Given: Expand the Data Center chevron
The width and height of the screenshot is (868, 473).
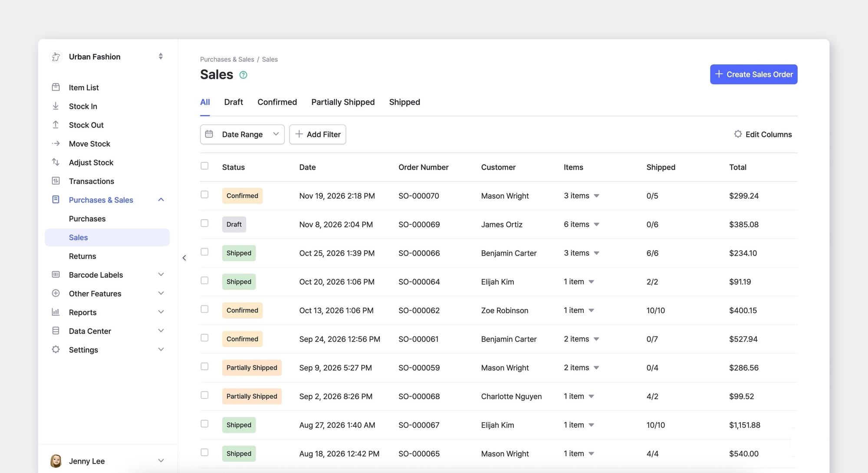Looking at the screenshot, I should pos(161,331).
